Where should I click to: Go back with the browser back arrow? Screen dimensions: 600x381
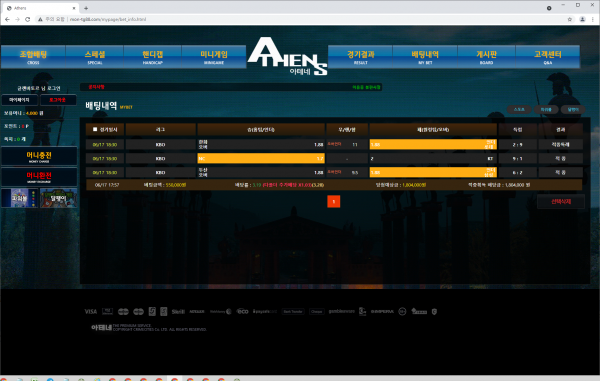7,19
